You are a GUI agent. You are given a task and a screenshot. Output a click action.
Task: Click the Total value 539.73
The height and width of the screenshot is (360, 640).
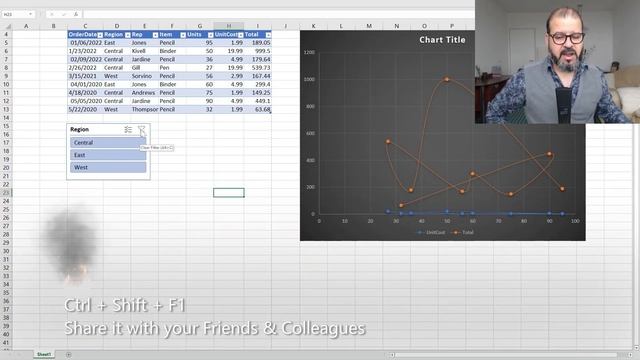point(258,68)
